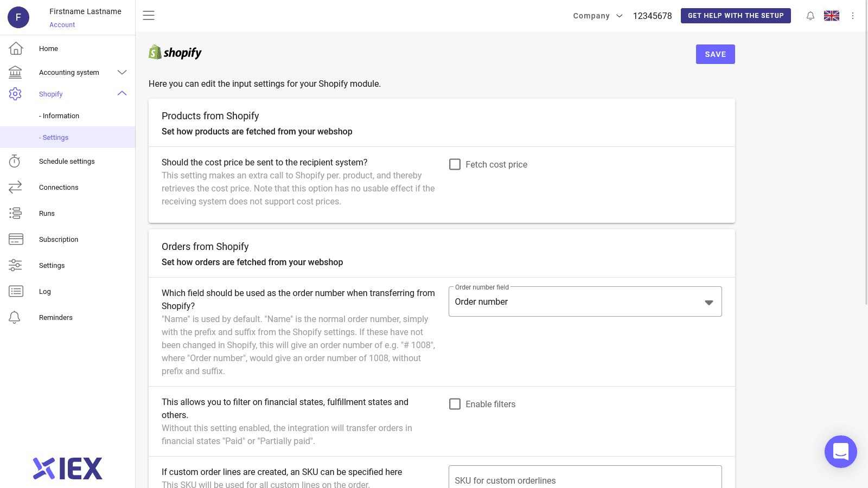868x488 pixels.
Task: Open the Log page from sidebar
Action: click(x=45, y=292)
